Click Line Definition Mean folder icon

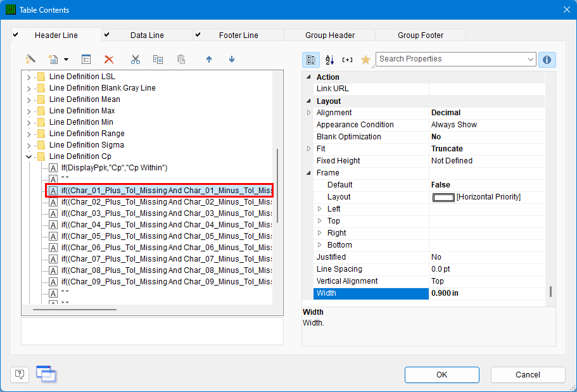click(41, 99)
